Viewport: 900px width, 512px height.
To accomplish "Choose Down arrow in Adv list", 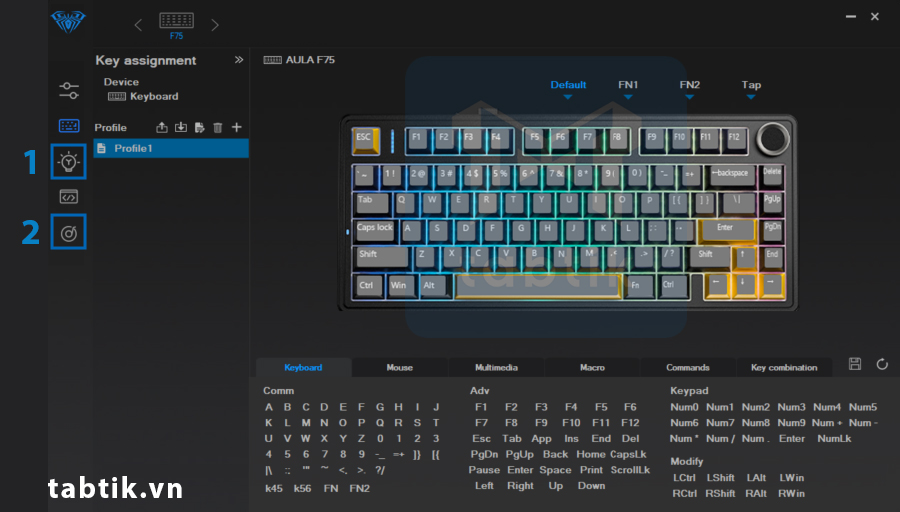I will tap(591, 486).
